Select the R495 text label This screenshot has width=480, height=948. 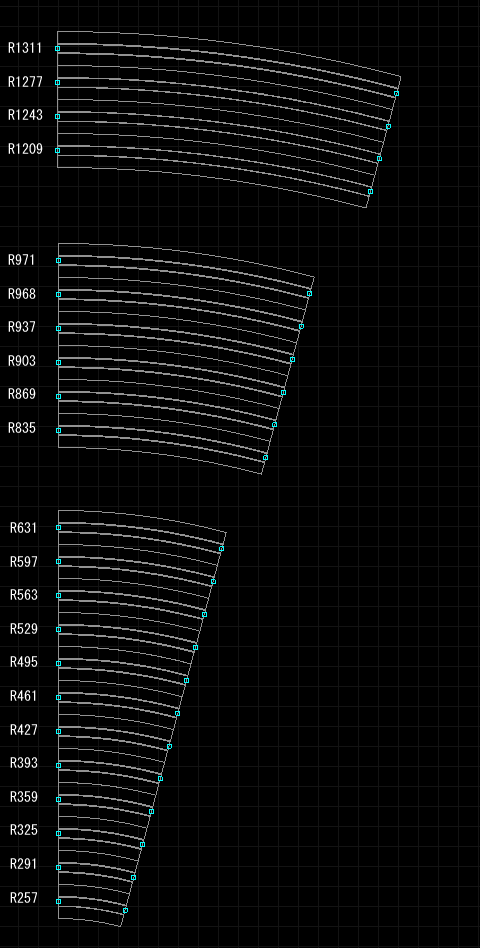[x=24, y=663]
